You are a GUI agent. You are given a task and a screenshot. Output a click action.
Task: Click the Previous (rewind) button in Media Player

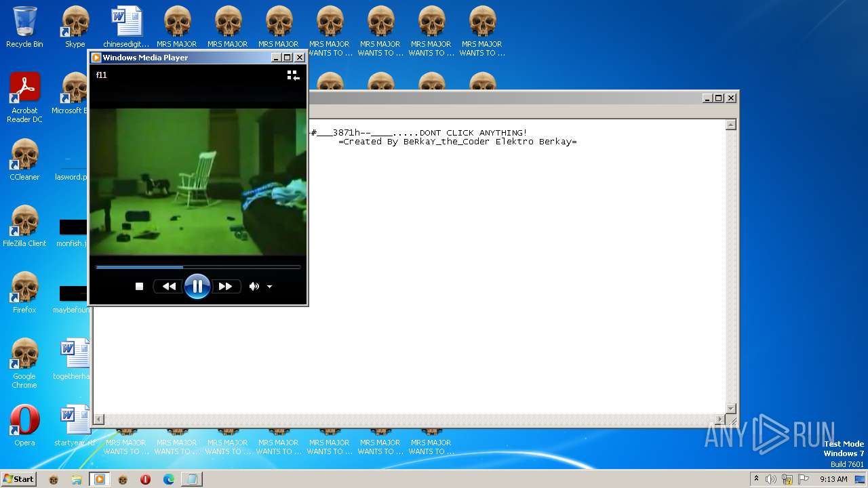coord(169,287)
